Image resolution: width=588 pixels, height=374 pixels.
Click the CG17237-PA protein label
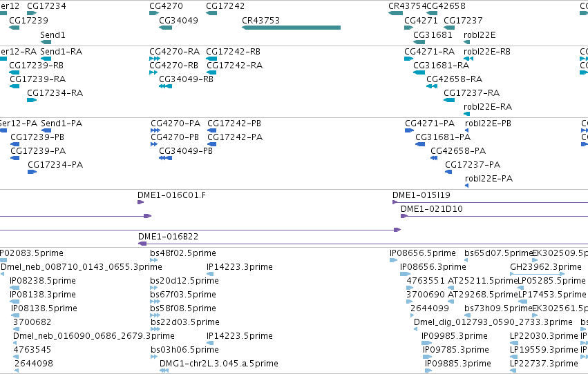(473, 165)
